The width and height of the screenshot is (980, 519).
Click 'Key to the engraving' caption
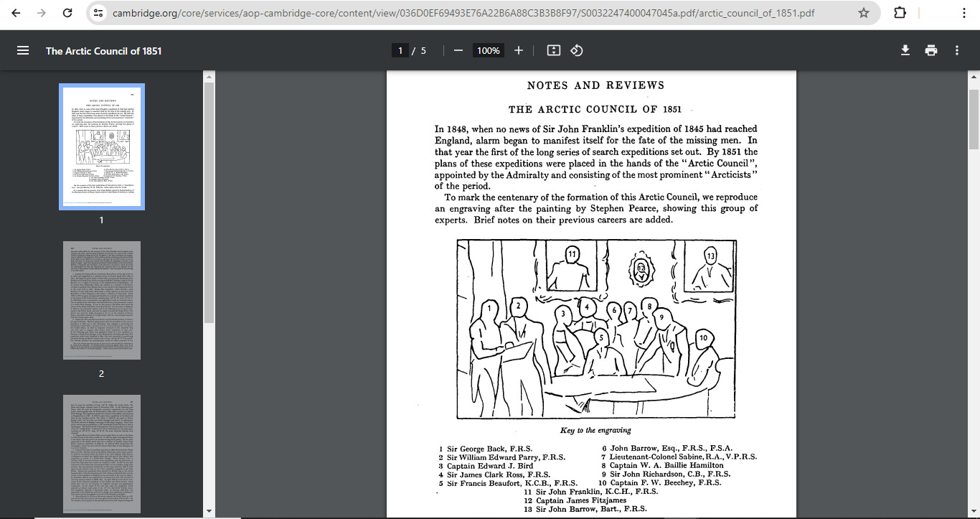coord(595,430)
